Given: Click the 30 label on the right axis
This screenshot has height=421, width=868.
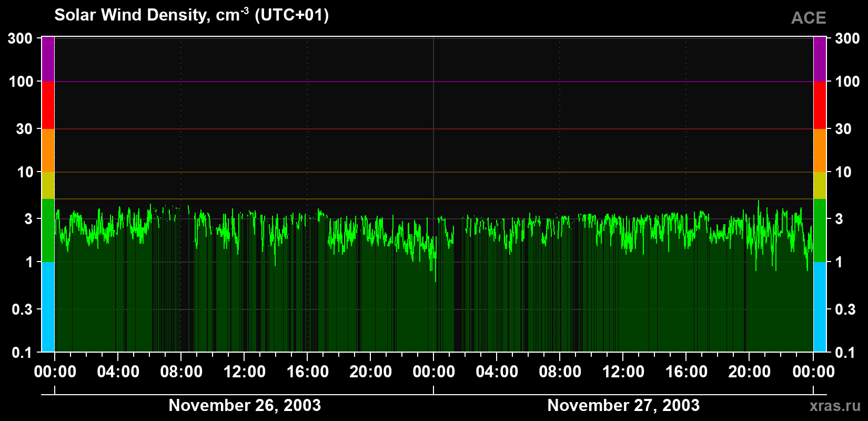Looking at the screenshot, I should tap(843, 129).
